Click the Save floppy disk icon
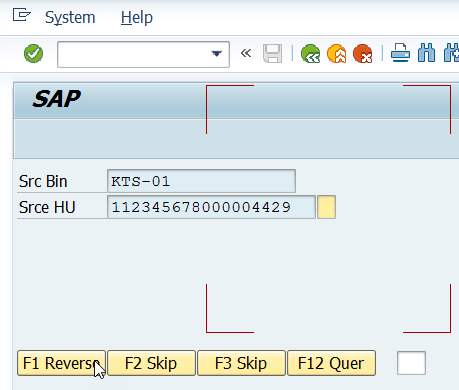 tap(272, 53)
